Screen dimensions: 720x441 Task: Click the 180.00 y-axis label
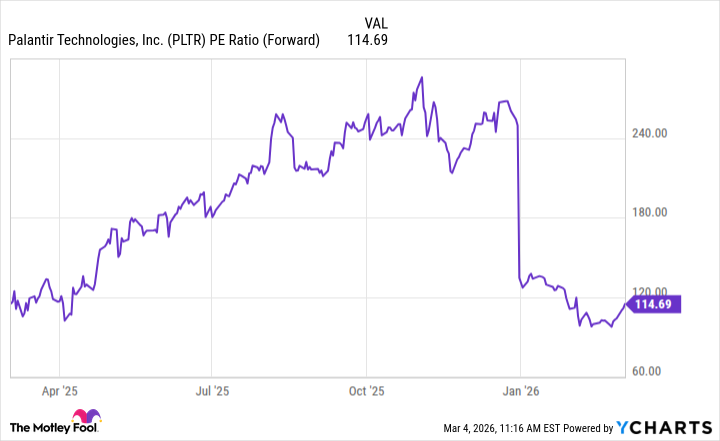click(x=655, y=212)
